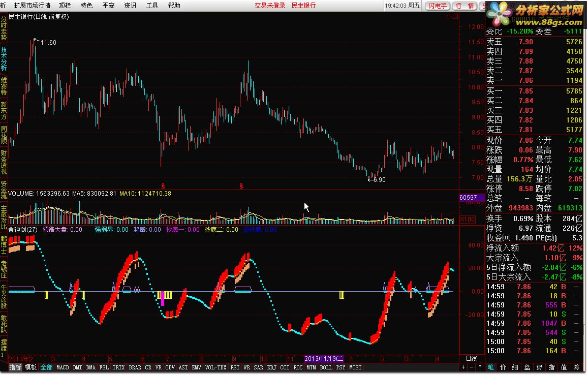Select the 盘 tab in quote panel
The width and height of the screenshot is (588, 375).
pyautogui.click(x=527, y=367)
